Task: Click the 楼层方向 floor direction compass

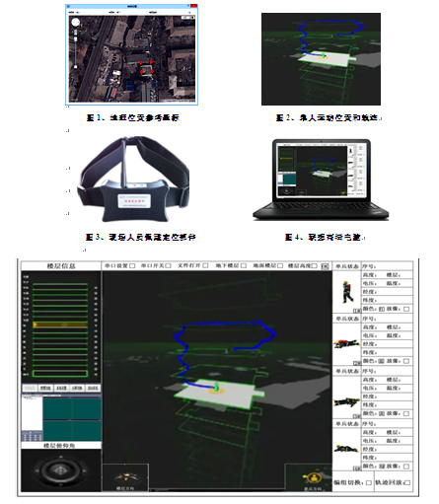Action: click(125, 476)
